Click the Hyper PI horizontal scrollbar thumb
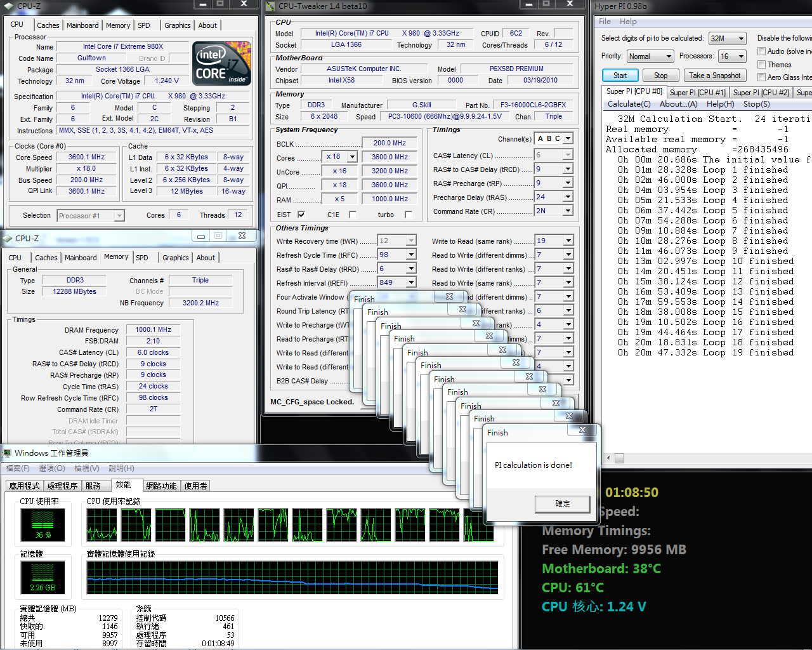 click(x=620, y=458)
